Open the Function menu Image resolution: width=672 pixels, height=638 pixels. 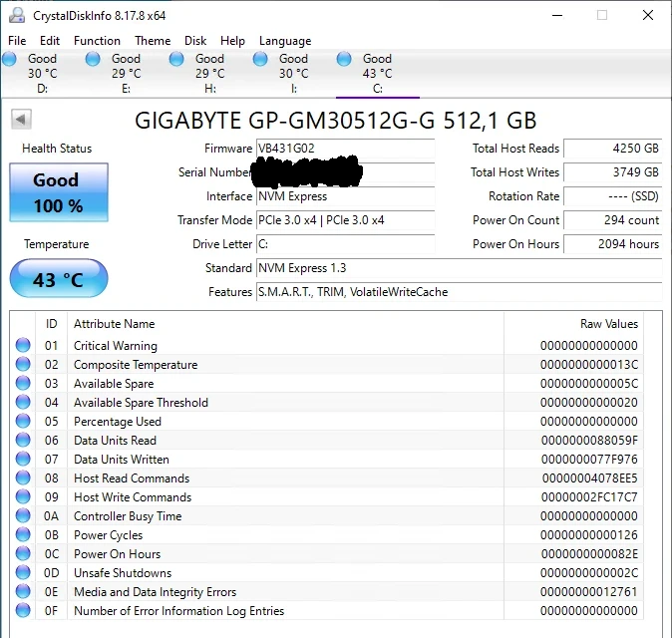tap(97, 41)
